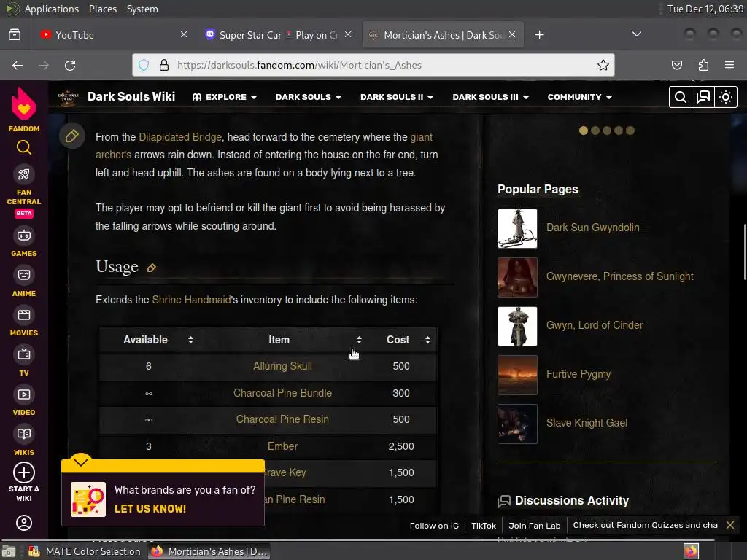Open wiki search in the header
The height and width of the screenshot is (560, 747).
[681, 97]
